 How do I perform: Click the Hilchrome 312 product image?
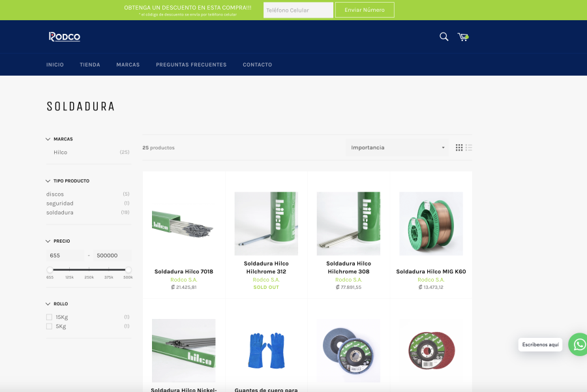coord(266,224)
